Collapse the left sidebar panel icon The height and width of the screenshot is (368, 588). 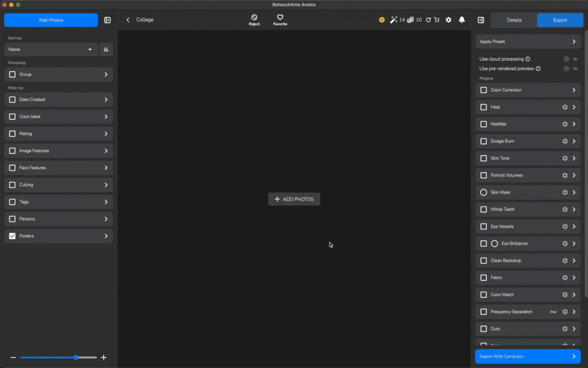(x=107, y=20)
